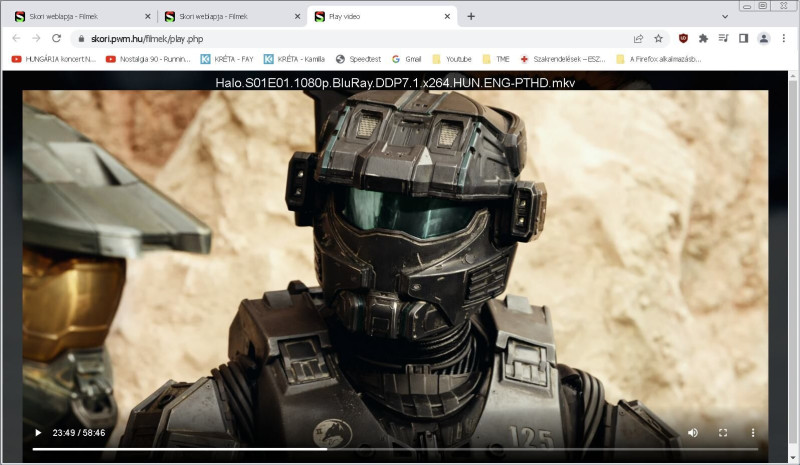The height and width of the screenshot is (465, 800).
Task: Share this page icon
Action: coord(638,39)
